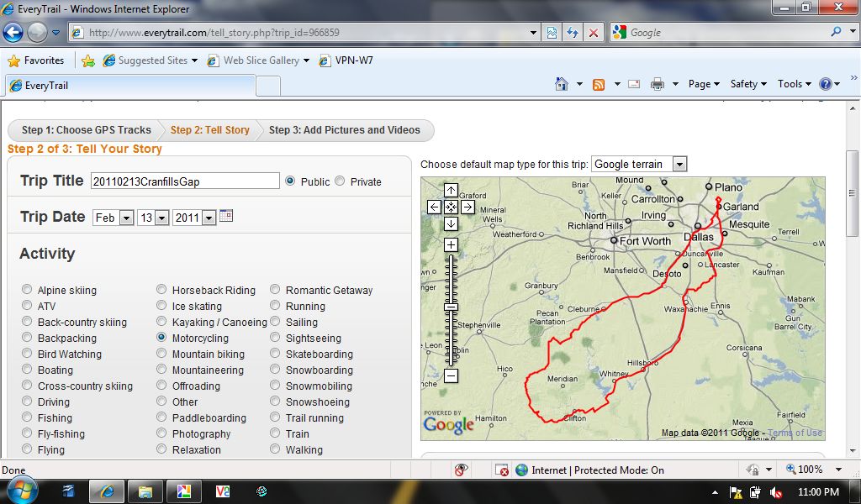Viewport: 861px width, 504px height.
Task: Open the Safety menu
Action: coord(747,84)
